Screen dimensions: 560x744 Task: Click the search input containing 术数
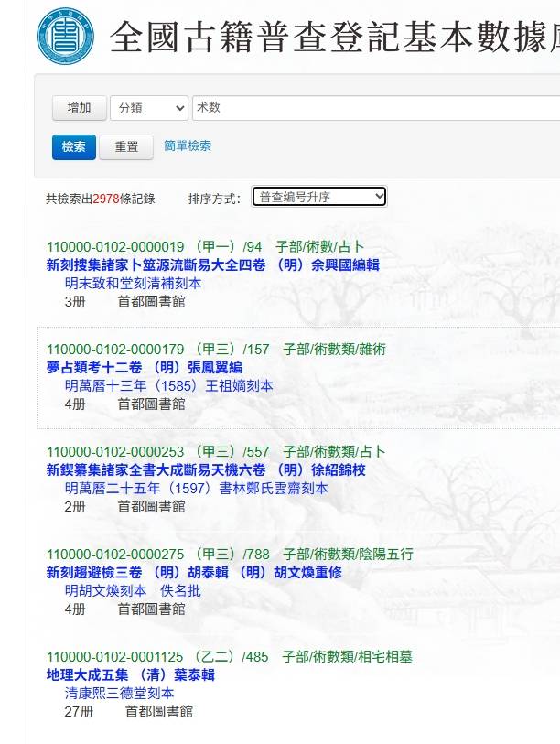(375, 108)
